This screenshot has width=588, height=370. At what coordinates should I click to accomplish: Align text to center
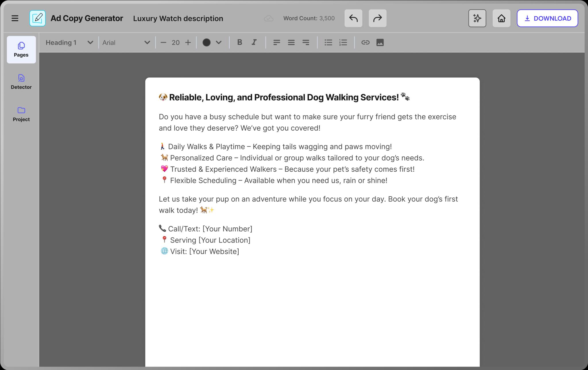click(x=291, y=42)
